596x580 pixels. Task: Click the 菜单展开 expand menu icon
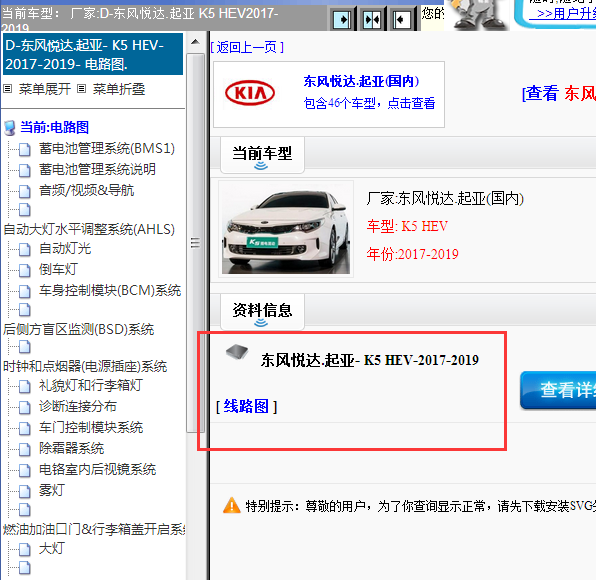(x=8, y=89)
